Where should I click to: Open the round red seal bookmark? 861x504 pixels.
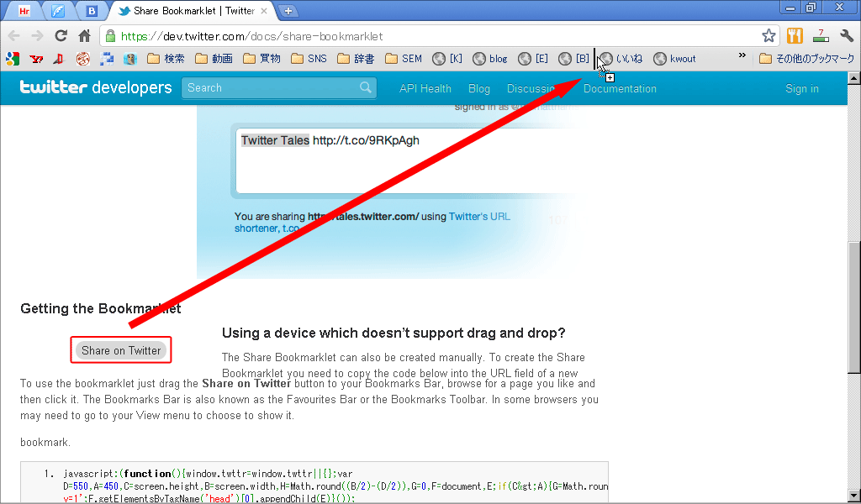tap(83, 59)
